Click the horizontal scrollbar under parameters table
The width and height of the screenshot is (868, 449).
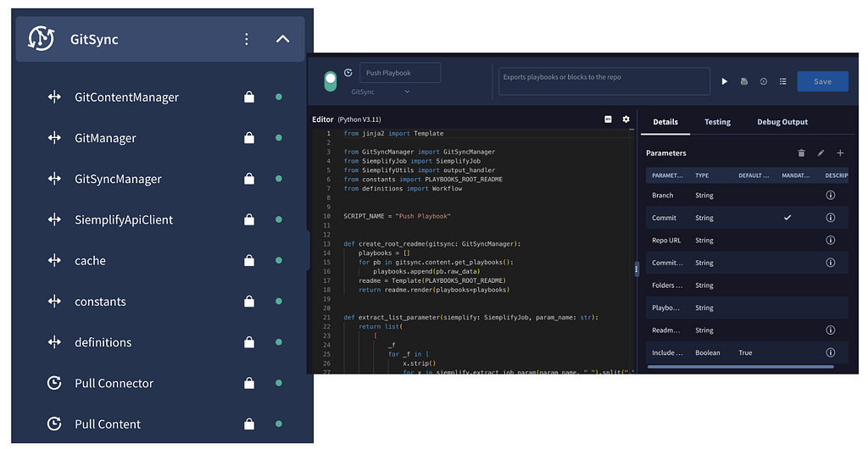tap(740, 367)
